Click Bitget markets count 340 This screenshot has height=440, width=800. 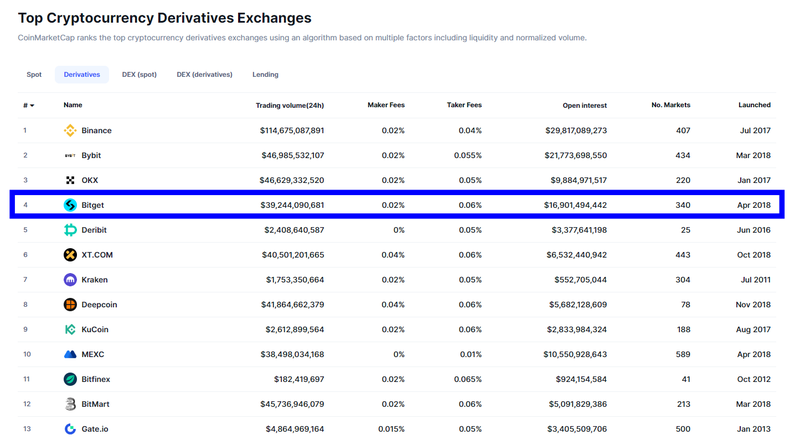point(683,205)
